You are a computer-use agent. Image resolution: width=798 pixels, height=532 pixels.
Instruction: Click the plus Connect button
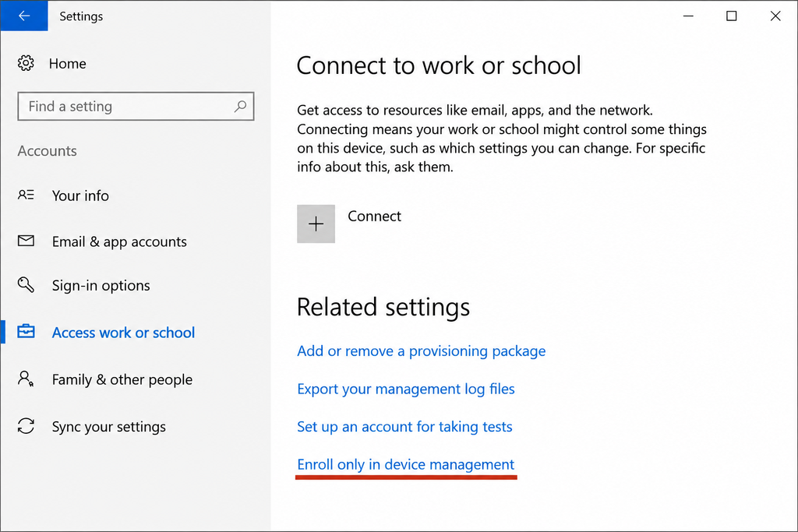[316, 224]
